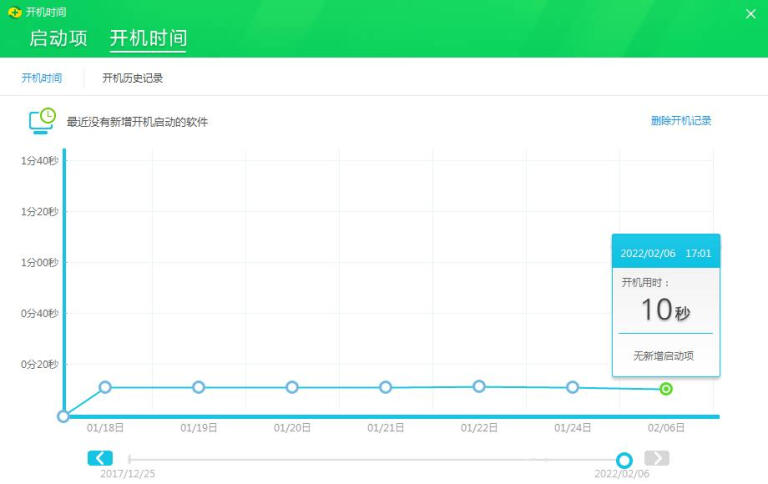The image size is (768, 484).
Task: Click the timeline slider handle
Action: (x=624, y=460)
